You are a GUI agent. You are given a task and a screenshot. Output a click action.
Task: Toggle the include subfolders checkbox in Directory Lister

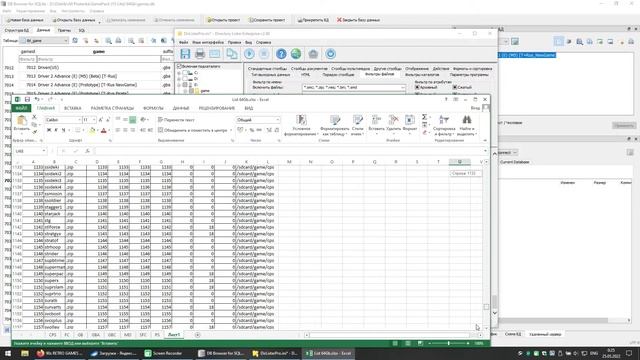pos(179,66)
